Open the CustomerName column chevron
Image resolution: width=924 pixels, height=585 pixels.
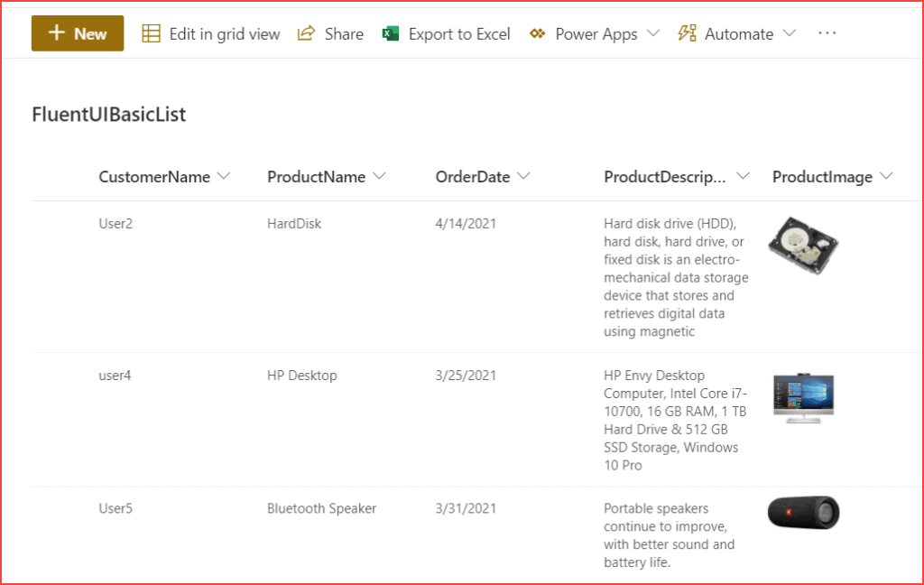click(x=224, y=176)
